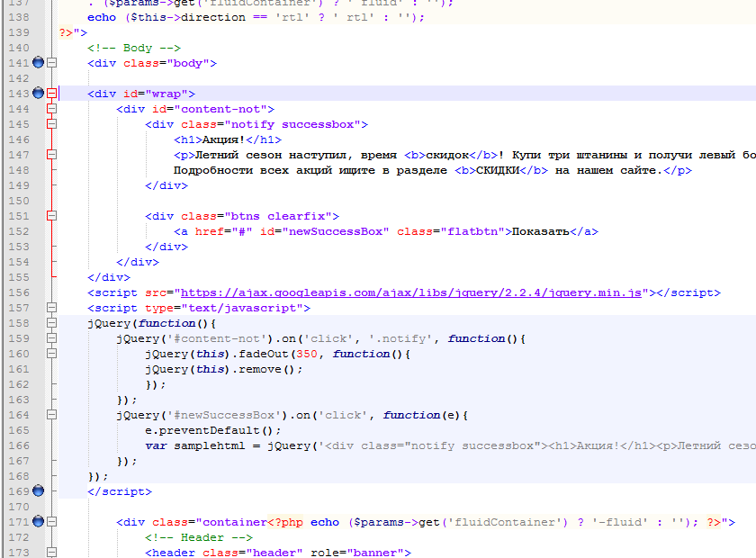
Task: Click line number 166 in the margin
Action: 19,445
